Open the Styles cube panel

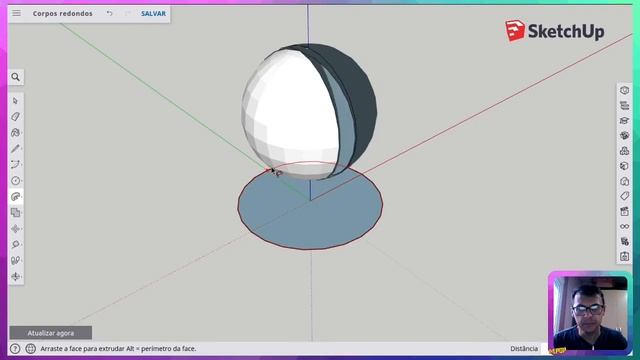coord(624,166)
